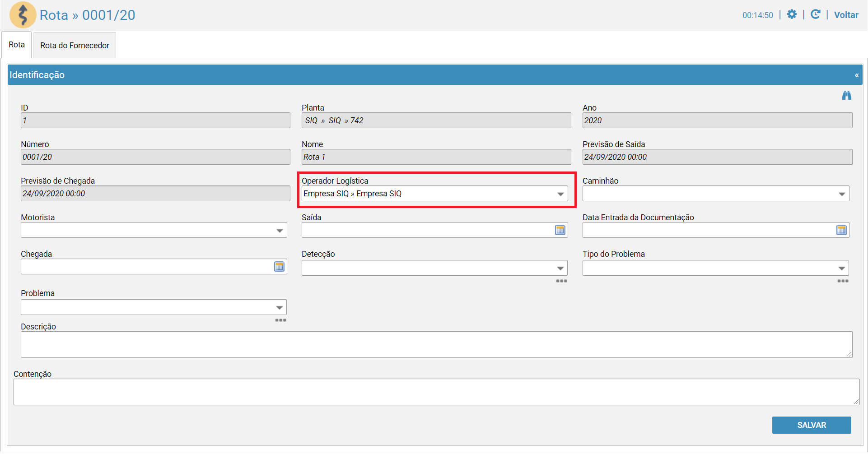This screenshot has width=868, height=454.
Task: Click the session timer 00:14:50
Action: click(757, 15)
